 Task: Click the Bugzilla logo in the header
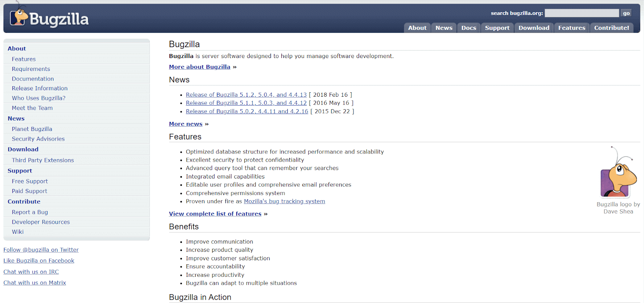click(49, 18)
